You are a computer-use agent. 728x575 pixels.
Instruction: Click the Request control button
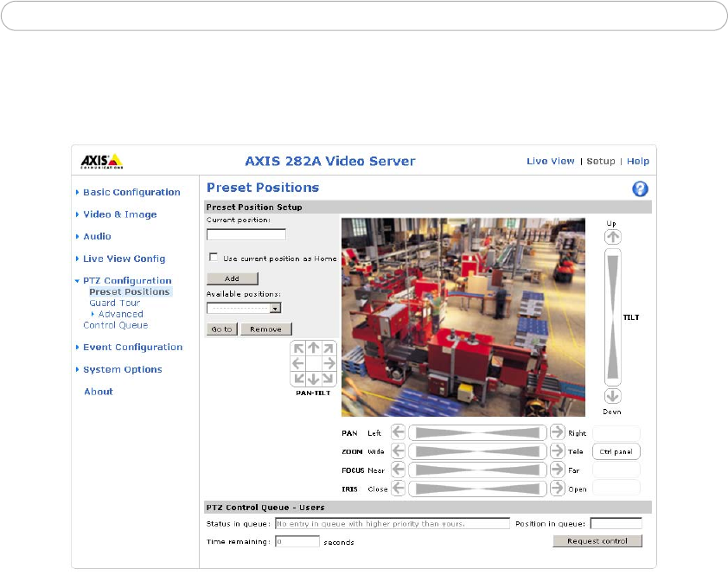pyautogui.click(x=597, y=541)
